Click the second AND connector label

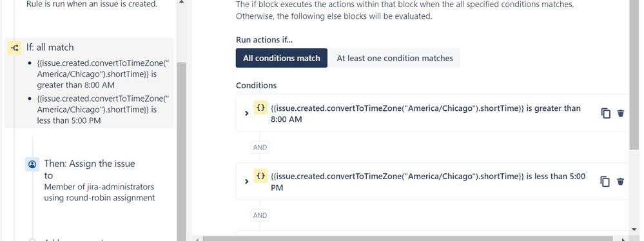click(260, 215)
